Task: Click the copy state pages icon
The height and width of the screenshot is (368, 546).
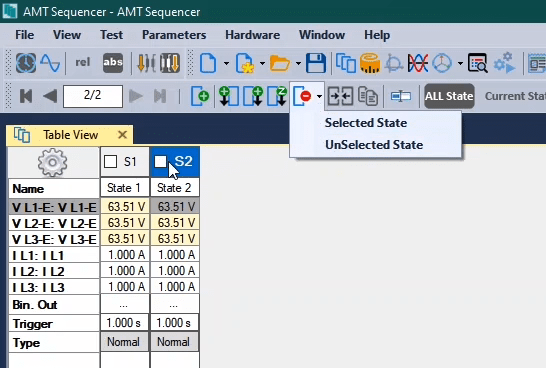Action: 368,96
